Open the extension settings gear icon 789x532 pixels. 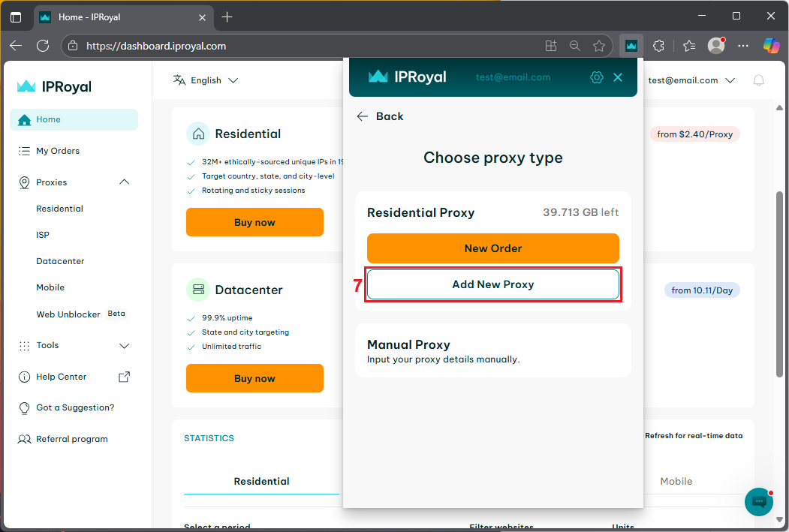[x=596, y=77]
